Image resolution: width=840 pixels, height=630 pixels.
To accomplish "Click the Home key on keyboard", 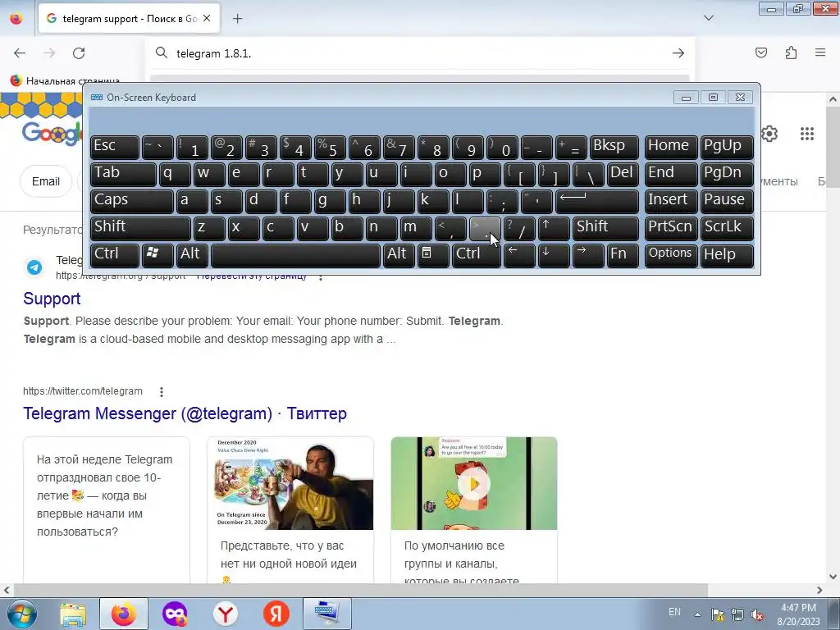I will [671, 148].
